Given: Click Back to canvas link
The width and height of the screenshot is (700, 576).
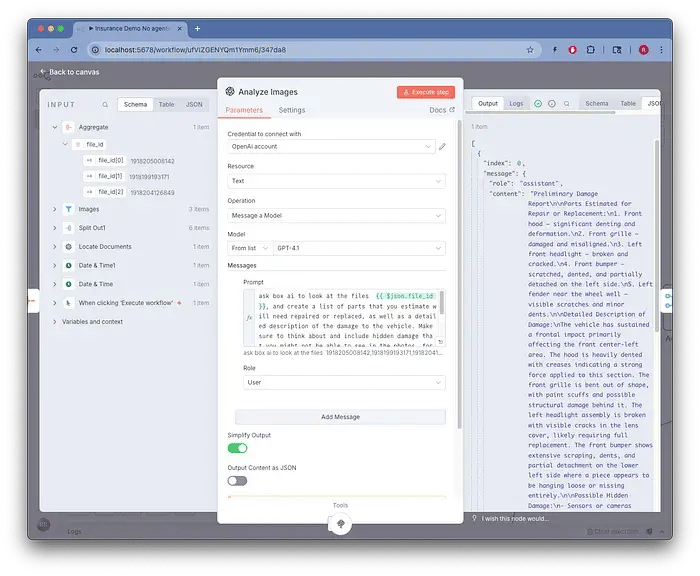Looking at the screenshot, I should tap(70, 72).
